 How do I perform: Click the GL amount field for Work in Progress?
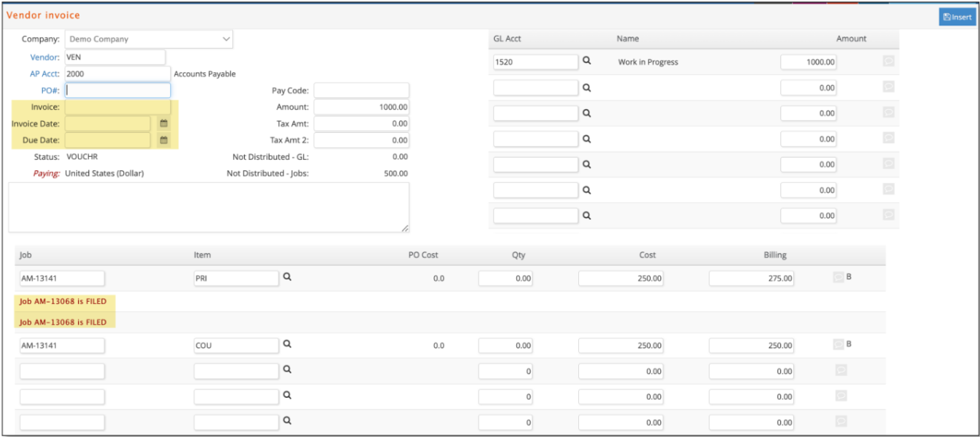point(809,61)
